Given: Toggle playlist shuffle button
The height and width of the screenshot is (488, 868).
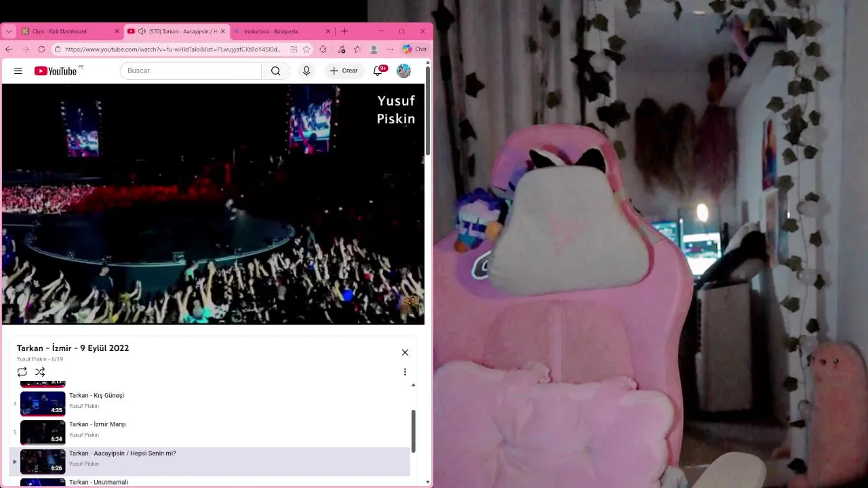Looking at the screenshot, I should click(x=40, y=371).
